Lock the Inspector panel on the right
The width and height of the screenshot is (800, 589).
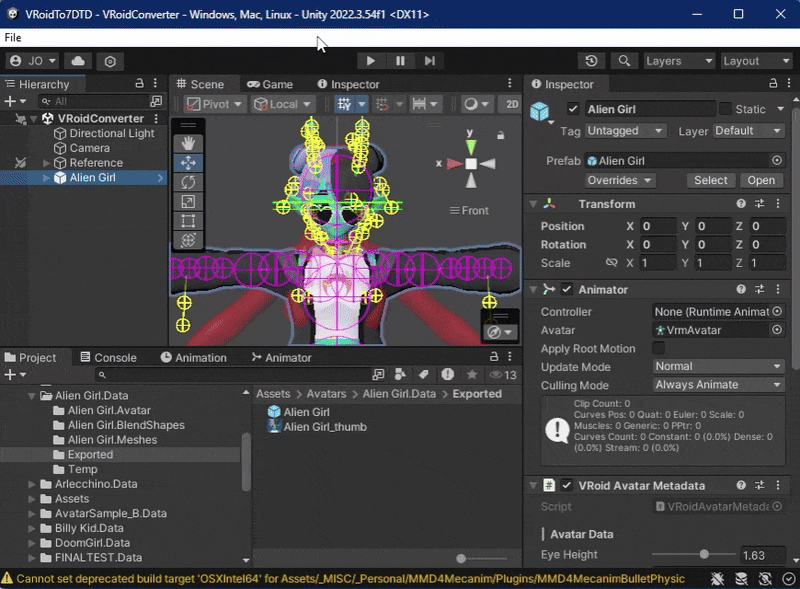[x=773, y=83]
